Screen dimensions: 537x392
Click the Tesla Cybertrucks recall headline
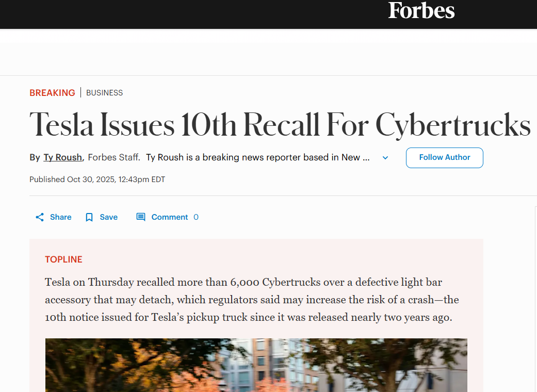click(x=280, y=124)
